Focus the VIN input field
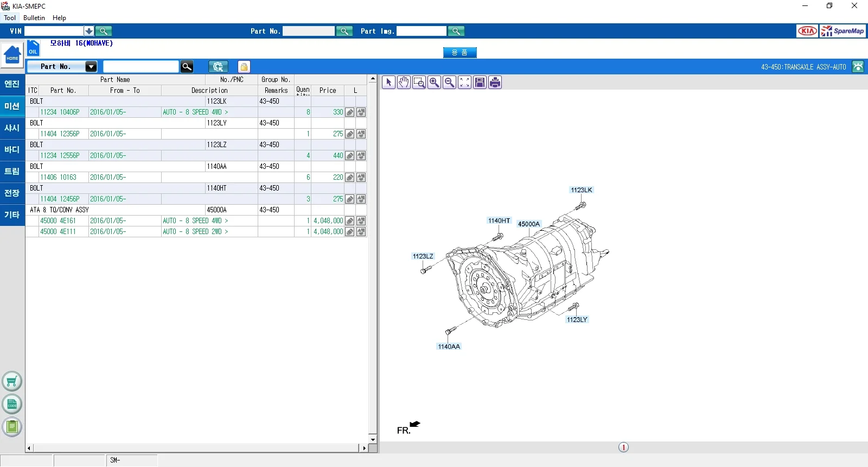Screen dimensions: 868x467 click(x=54, y=31)
